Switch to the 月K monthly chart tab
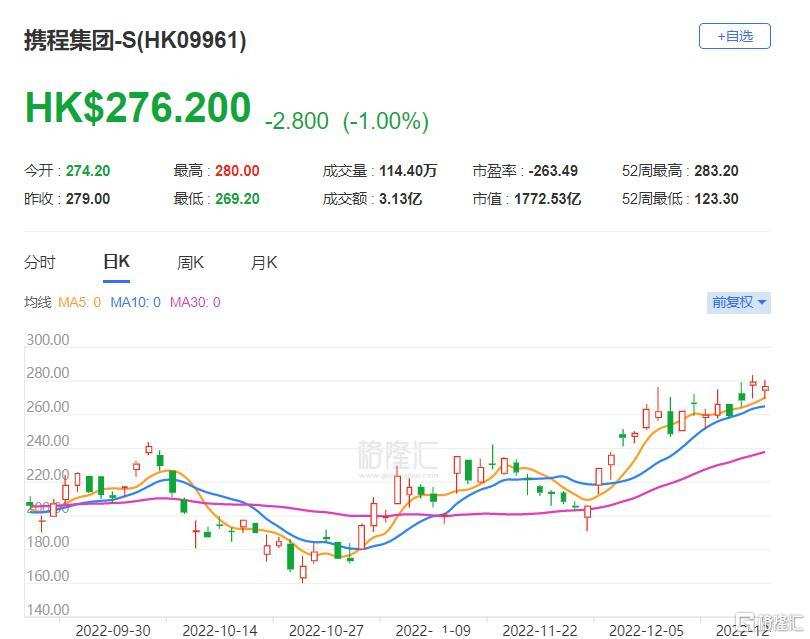 264,263
